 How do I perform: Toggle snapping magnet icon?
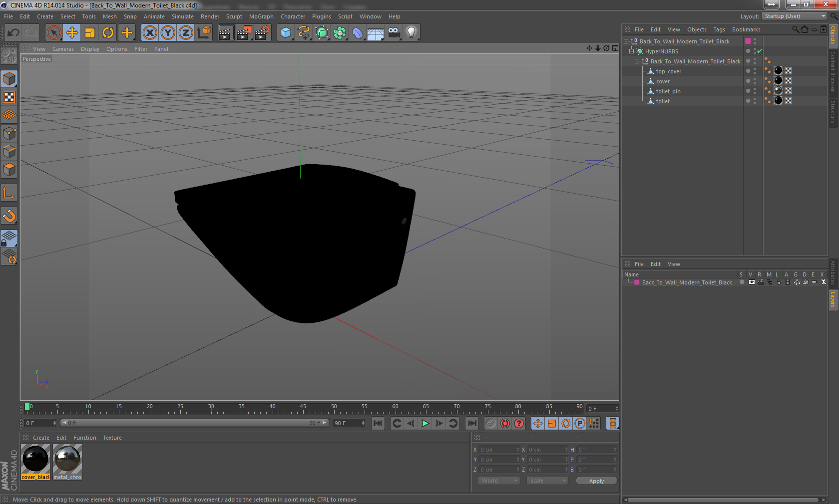(x=9, y=216)
